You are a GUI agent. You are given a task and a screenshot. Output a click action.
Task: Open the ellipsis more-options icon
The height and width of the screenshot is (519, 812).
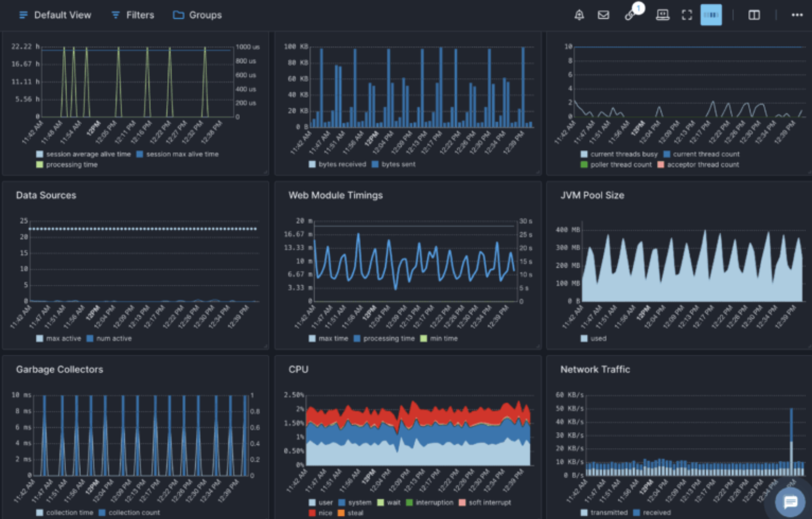tap(797, 15)
